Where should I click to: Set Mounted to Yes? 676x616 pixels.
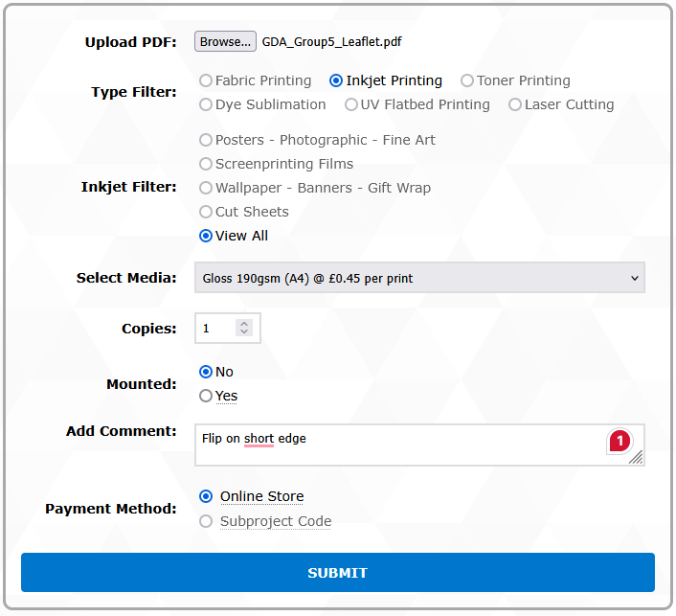(206, 396)
